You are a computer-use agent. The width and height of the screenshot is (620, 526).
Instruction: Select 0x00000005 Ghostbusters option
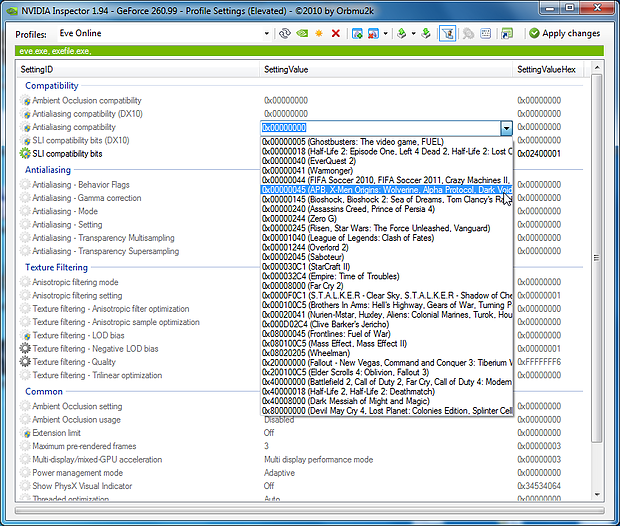[x=387, y=142]
